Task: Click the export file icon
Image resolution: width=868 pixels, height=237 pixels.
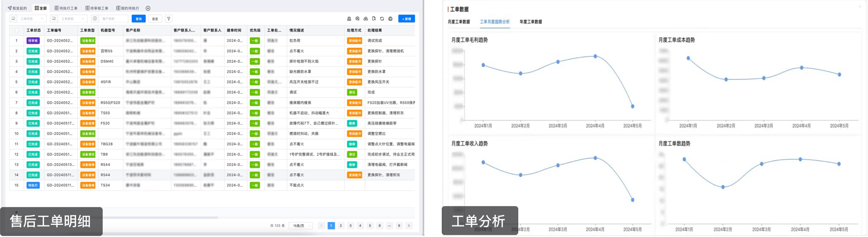Action: click(374, 19)
